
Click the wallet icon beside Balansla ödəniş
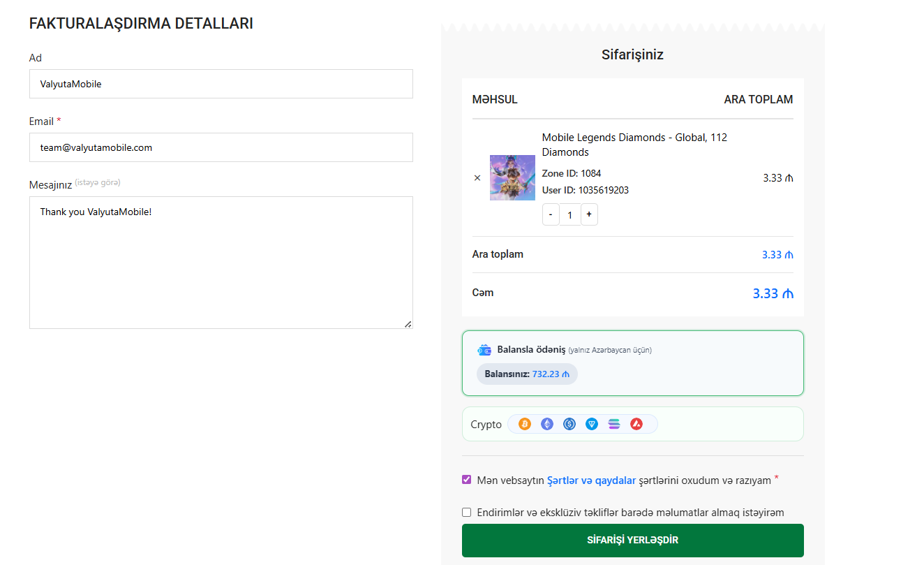(484, 350)
